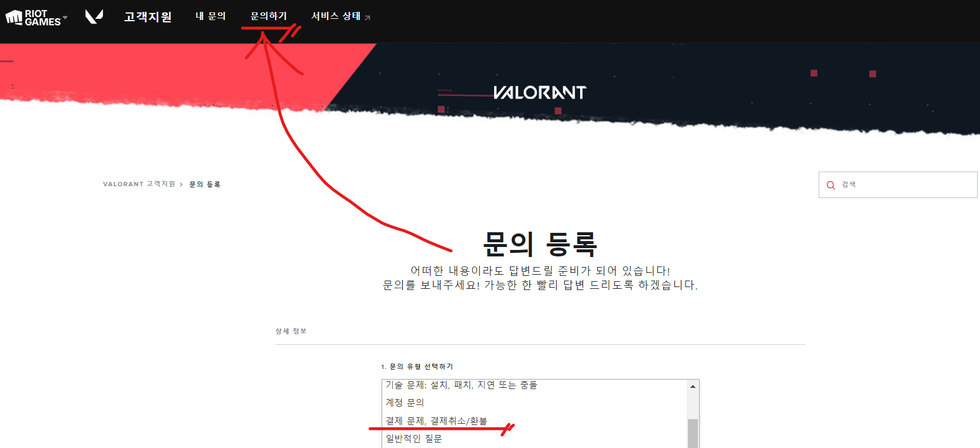
Task: Click the VALORANT banner wordmark
Action: pos(539,93)
